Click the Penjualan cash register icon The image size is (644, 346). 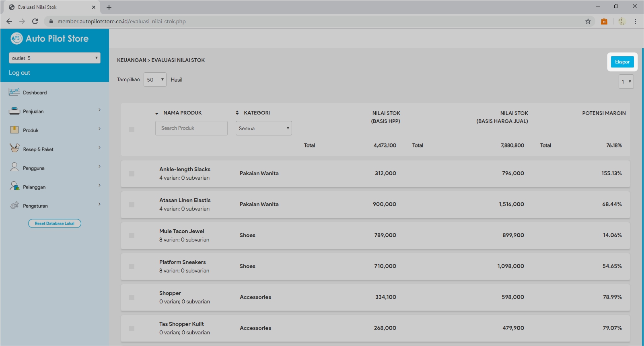tap(14, 111)
